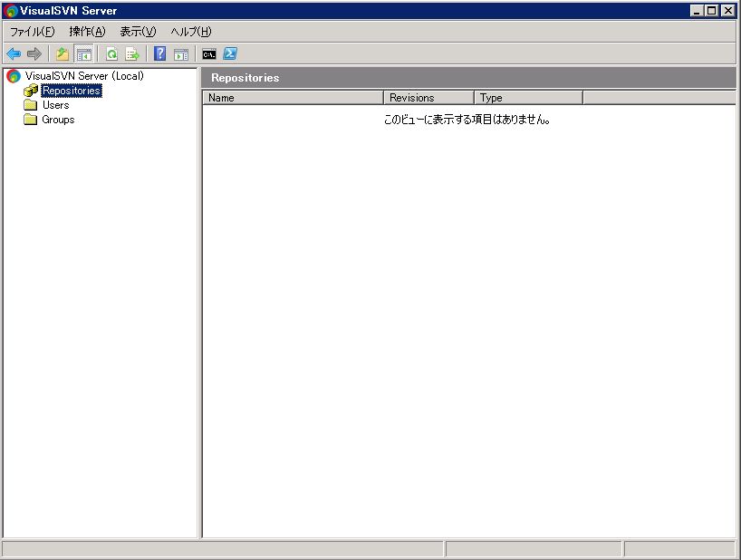The height and width of the screenshot is (560, 741).
Task: Toggle the action pane toolbar icon
Action: [181, 54]
